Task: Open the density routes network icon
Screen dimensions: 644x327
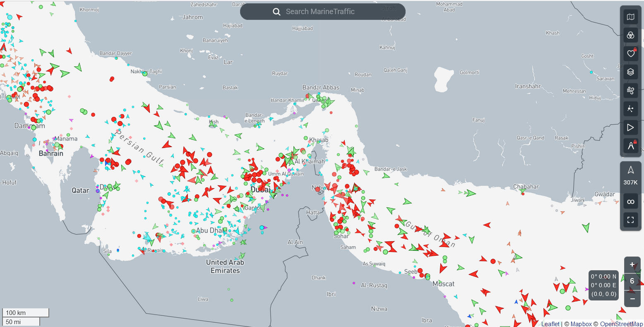Action: point(630,109)
